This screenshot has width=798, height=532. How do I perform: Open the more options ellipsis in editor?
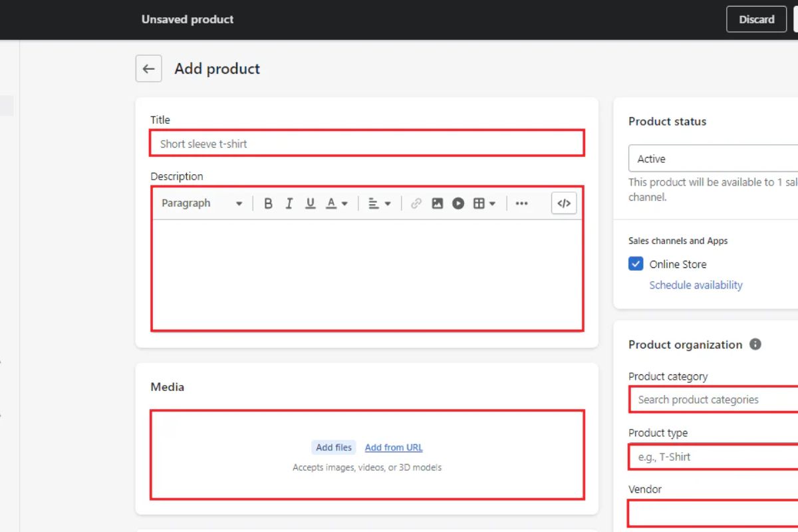point(521,203)
